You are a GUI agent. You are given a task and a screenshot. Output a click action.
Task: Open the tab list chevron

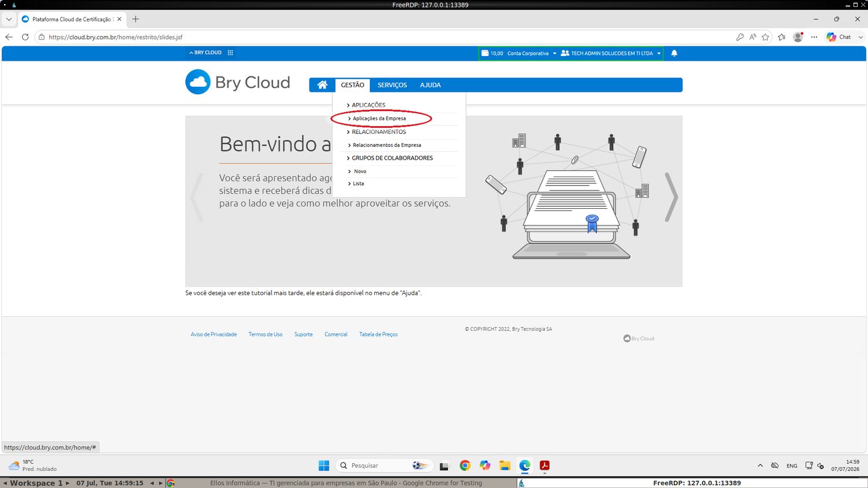coord(9,19)
